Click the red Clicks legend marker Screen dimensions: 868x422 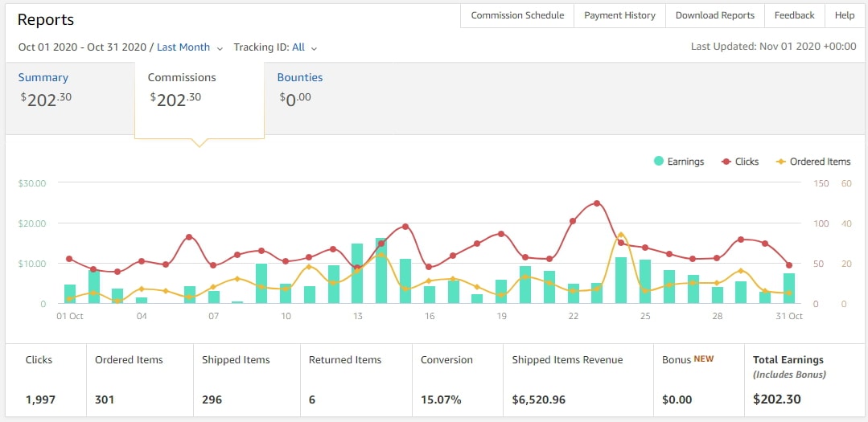coord(726,162)
